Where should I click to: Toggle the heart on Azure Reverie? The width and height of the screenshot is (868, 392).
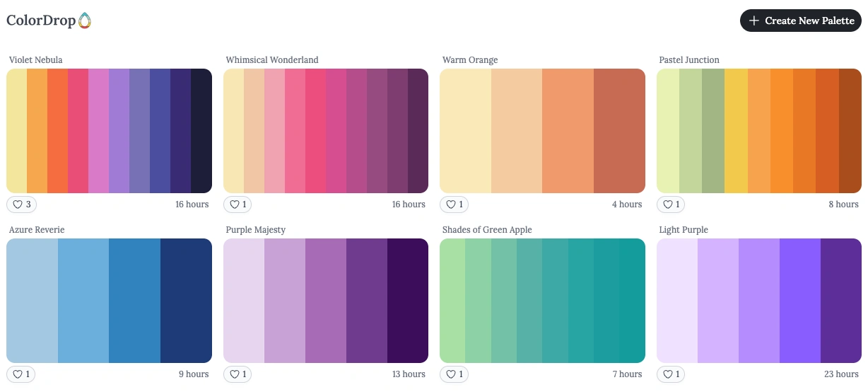[20, 374]
